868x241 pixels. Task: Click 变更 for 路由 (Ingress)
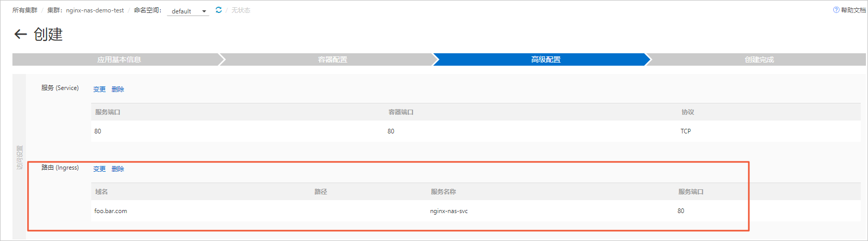(x=99, y=169)
